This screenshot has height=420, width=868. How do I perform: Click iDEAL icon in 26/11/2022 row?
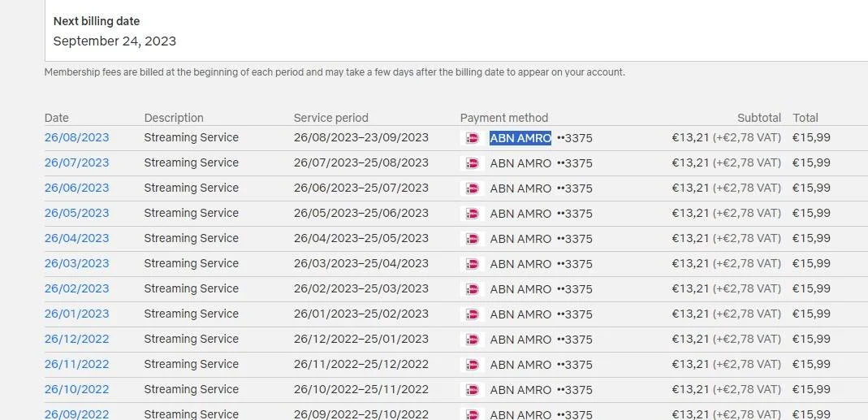tap(473, 365)
